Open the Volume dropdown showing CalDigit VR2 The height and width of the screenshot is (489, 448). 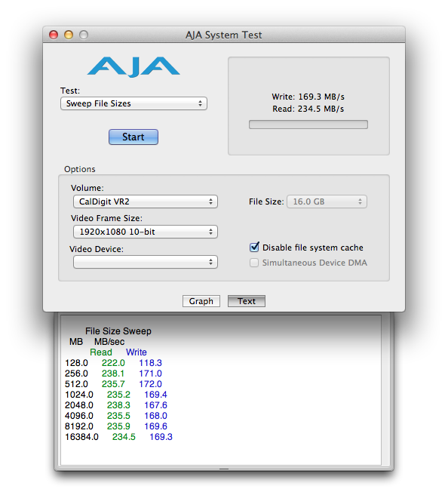tap(146, 201)
